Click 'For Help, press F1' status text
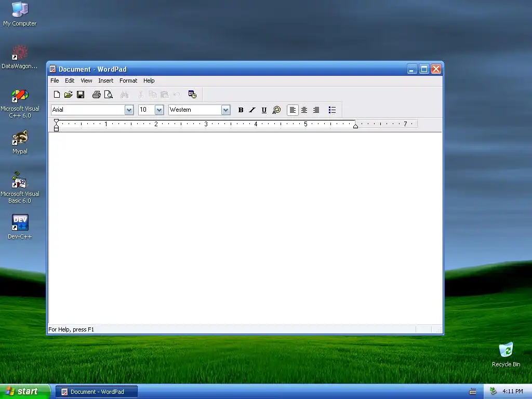Screen dimensions: 532x399 [71, 329]
